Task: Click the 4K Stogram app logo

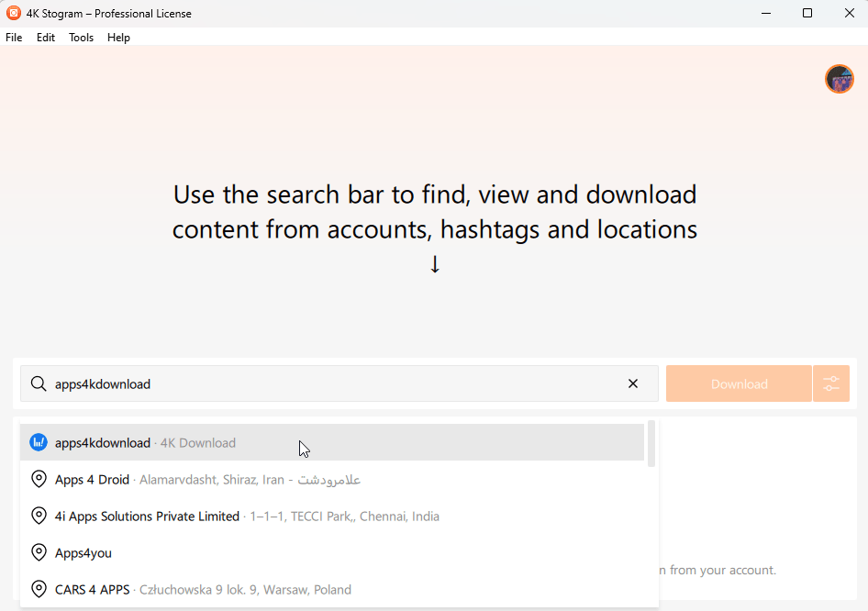Action: click(13, 13)
